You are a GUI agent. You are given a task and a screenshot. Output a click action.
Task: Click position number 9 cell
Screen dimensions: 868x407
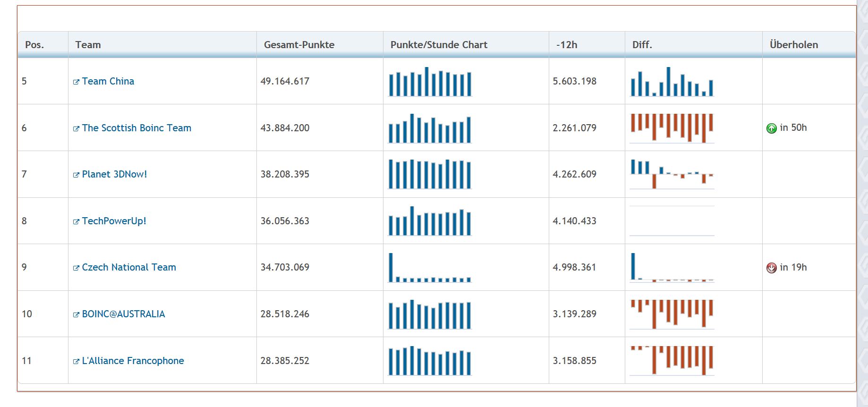(43, 267)
